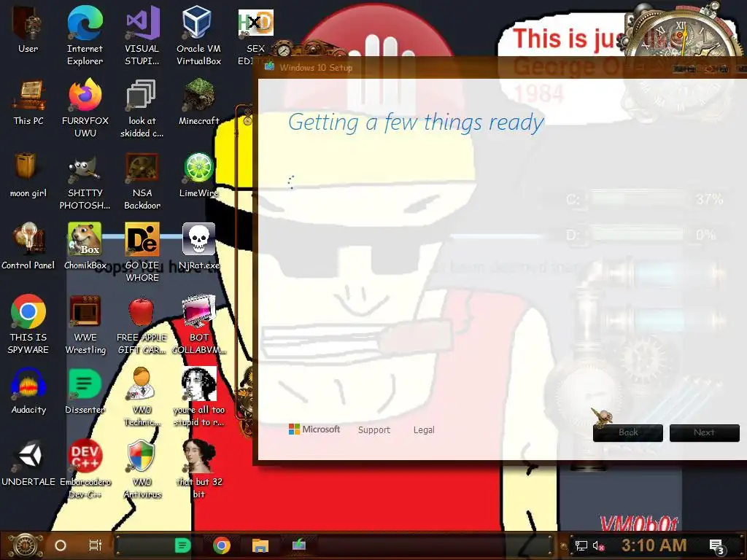Open Task View on the taskbar
The height and width of the screenshot is (560, 747).
(x=96, y=545)
